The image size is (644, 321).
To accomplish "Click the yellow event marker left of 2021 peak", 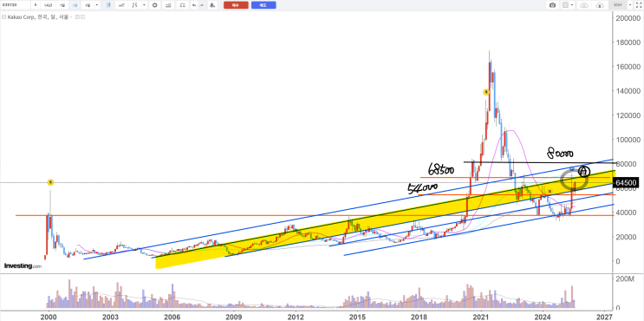I will point(485,92).
